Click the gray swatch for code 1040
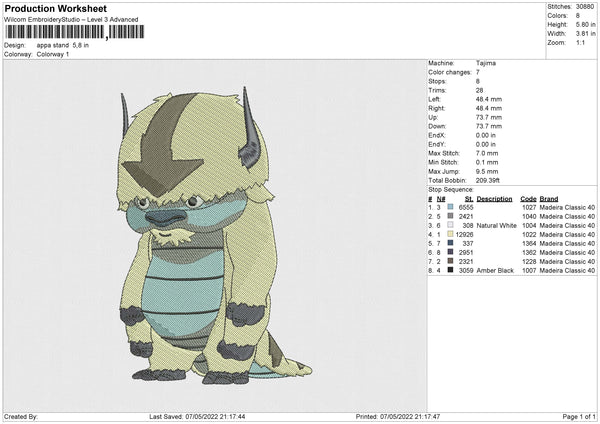 tap(450, 216)
